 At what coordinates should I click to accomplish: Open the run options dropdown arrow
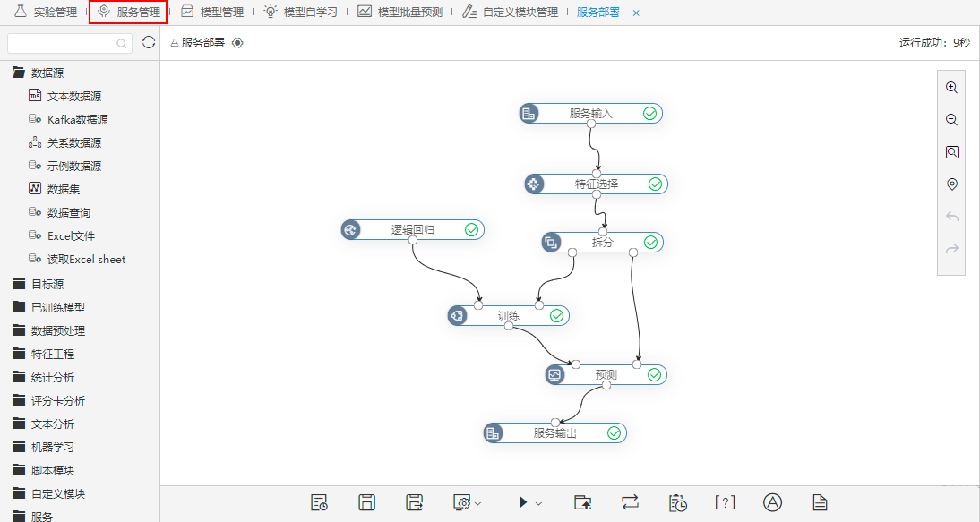click(538, 503)
